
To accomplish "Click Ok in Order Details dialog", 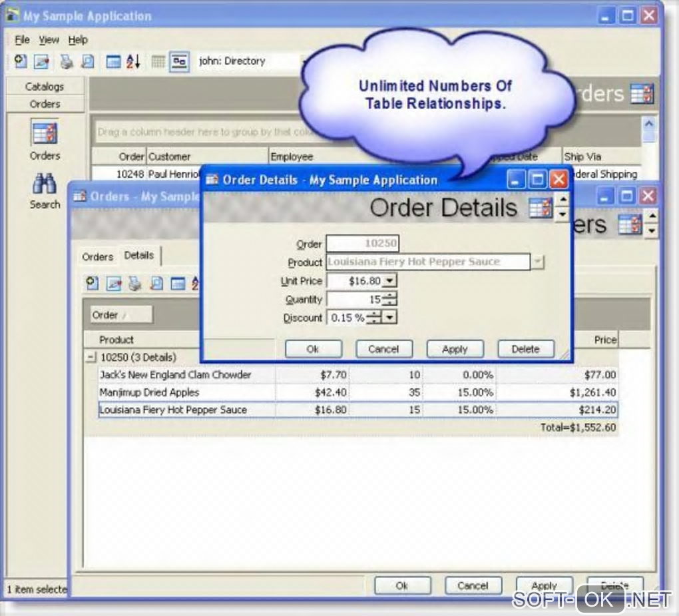I will pos(313,349).
